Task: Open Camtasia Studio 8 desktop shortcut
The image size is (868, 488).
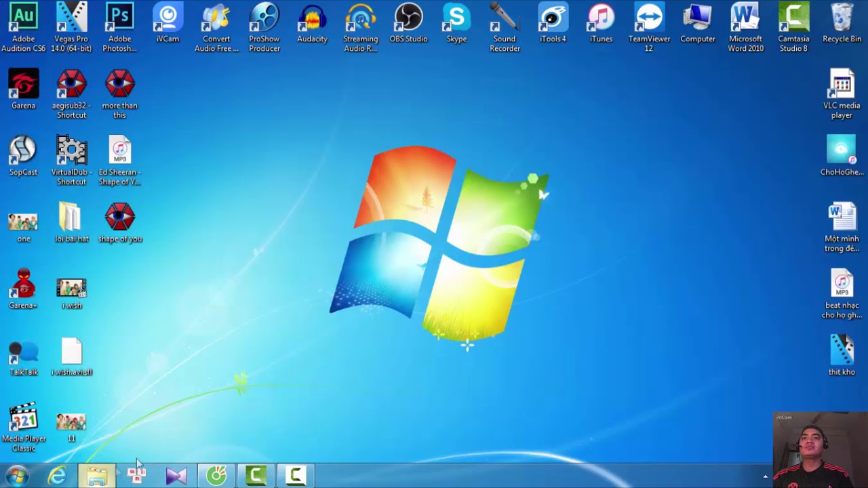Action: coord(793,27)
